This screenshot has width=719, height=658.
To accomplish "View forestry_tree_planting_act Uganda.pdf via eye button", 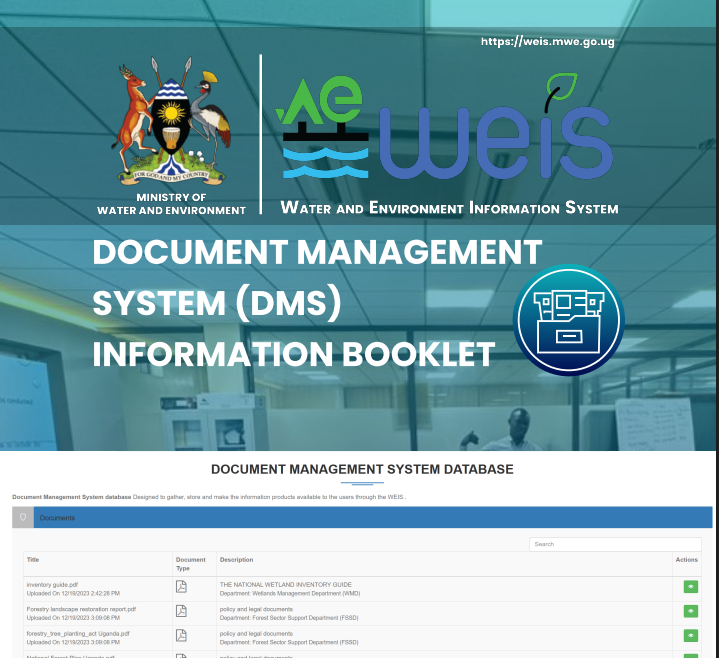I will pos(691,635).
